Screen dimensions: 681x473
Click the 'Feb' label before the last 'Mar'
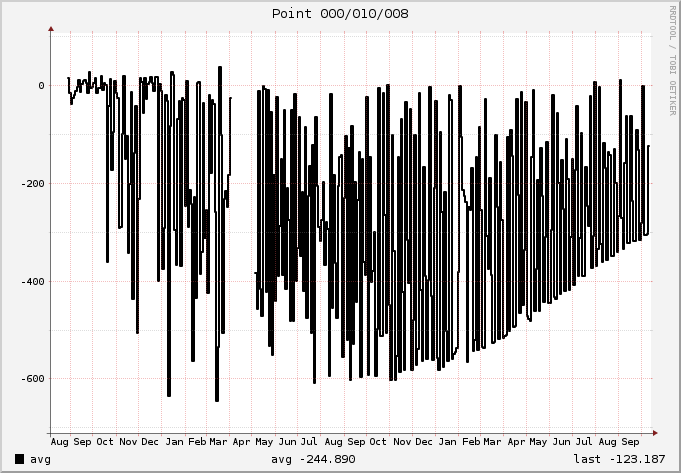[x=471, y=442]
